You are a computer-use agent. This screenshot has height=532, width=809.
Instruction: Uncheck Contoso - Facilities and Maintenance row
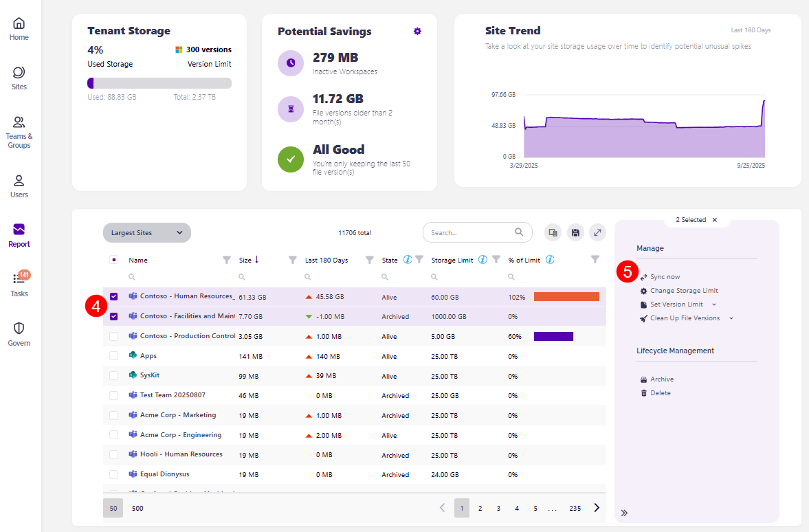113,316
